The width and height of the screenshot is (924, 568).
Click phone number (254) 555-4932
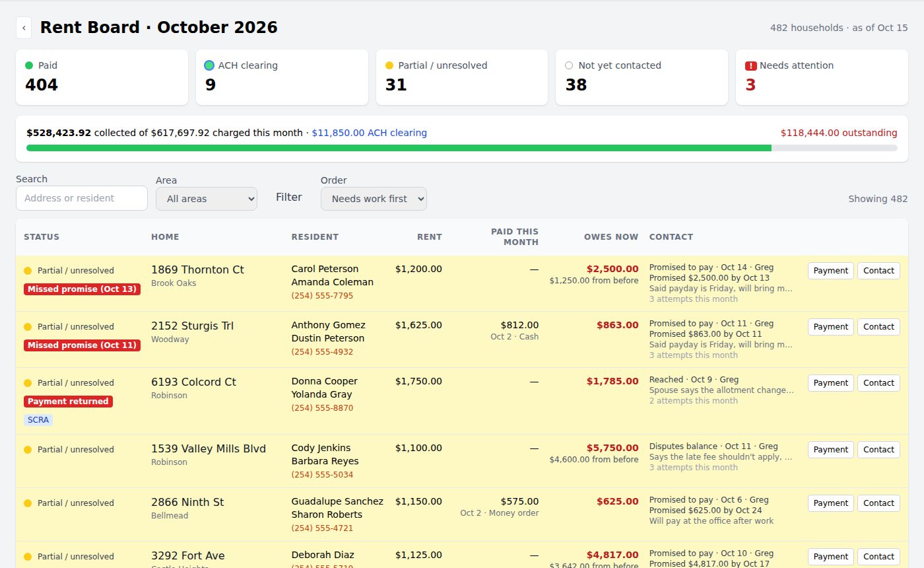(322, 352)
